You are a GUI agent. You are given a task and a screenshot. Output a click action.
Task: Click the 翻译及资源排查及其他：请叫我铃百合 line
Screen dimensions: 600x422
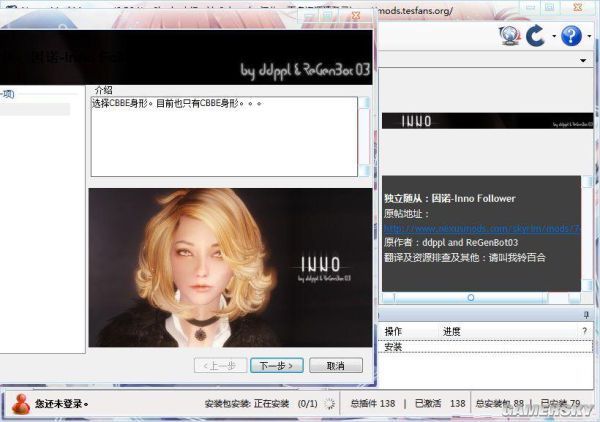(465, 257)
